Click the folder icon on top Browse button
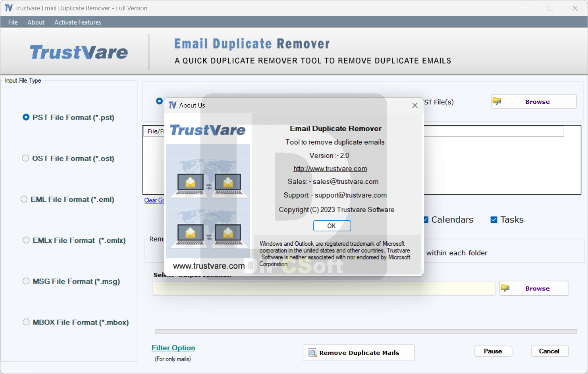The image size is (588, 374). point(497,101)
